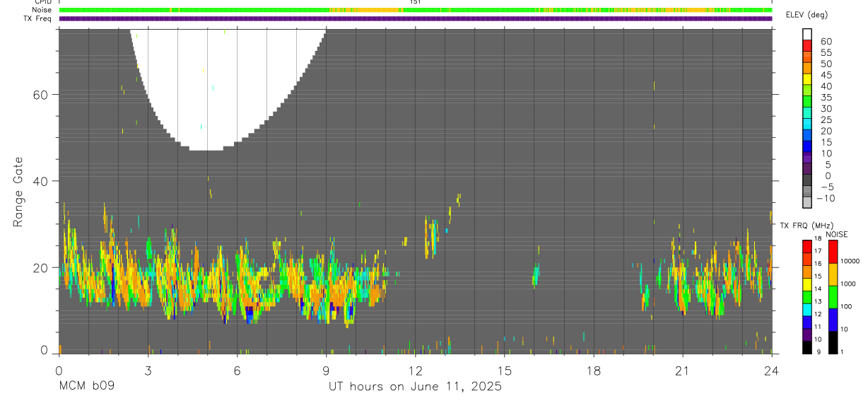This screenshot has width=868, height=401.
Task: Click the '151' CPID value at top
Action: point(415,2)
